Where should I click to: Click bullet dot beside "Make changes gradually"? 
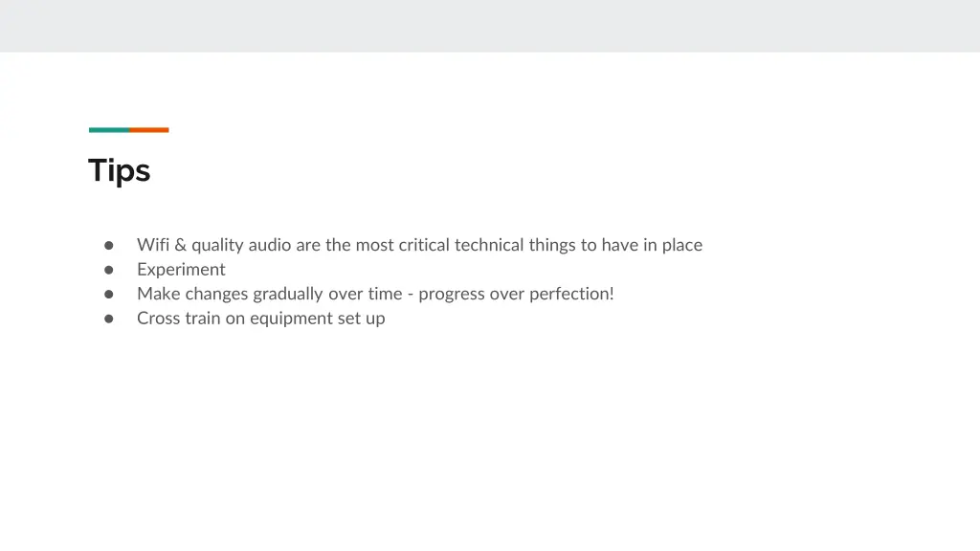point(109,295)
